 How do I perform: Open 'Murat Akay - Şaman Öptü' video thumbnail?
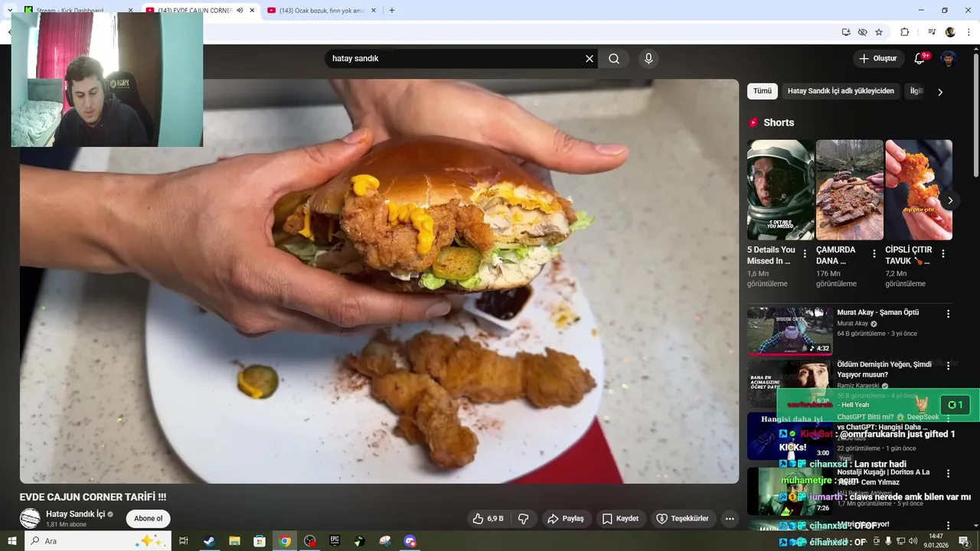[790, 331]
